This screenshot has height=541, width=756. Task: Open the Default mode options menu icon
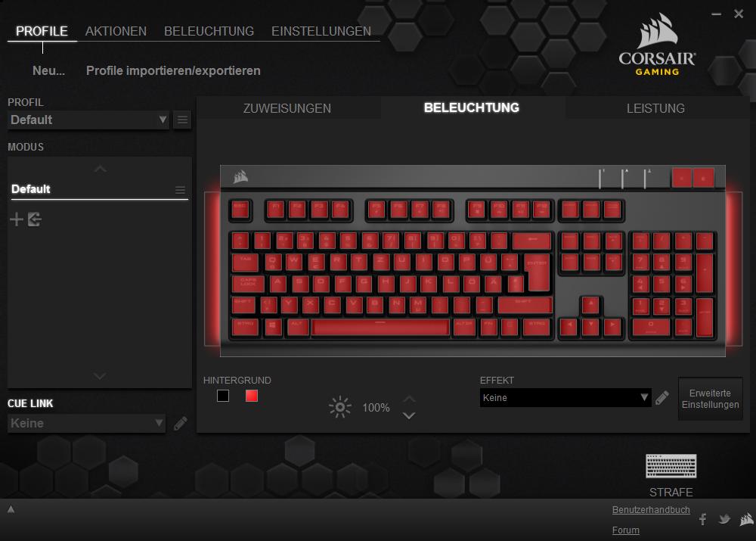pos(181,190)
